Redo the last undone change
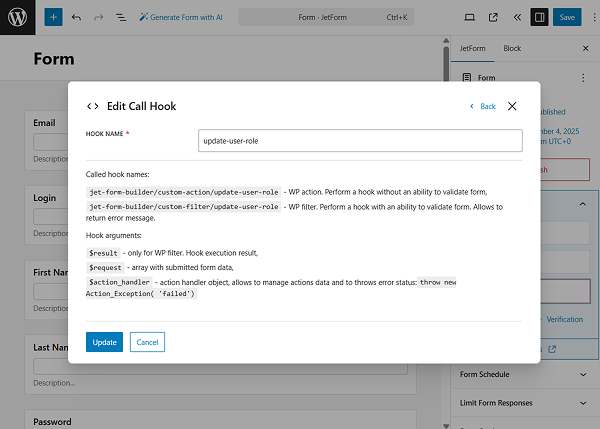Viewport: 600px width, 429px height. (x=98, y=17)
